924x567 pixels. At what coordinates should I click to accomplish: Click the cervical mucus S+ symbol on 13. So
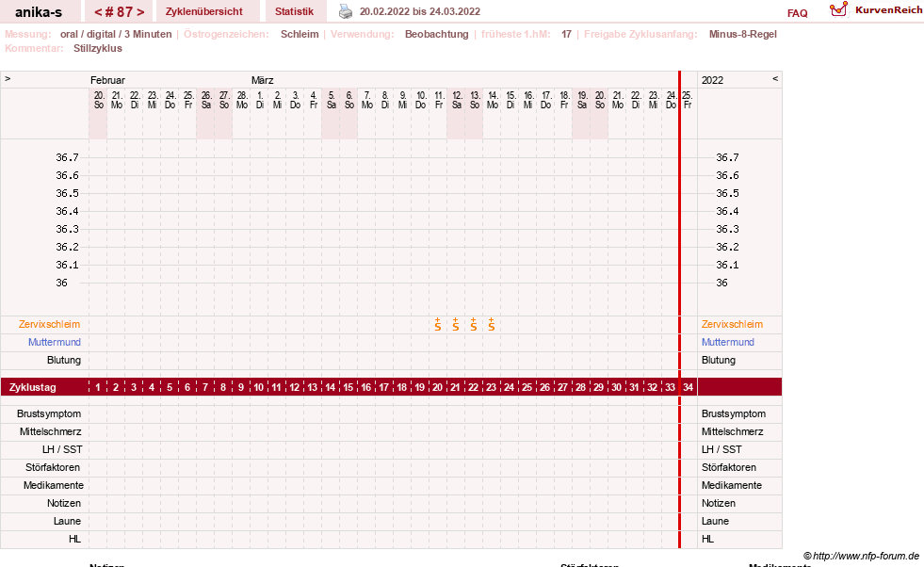[x=474, y=324]
